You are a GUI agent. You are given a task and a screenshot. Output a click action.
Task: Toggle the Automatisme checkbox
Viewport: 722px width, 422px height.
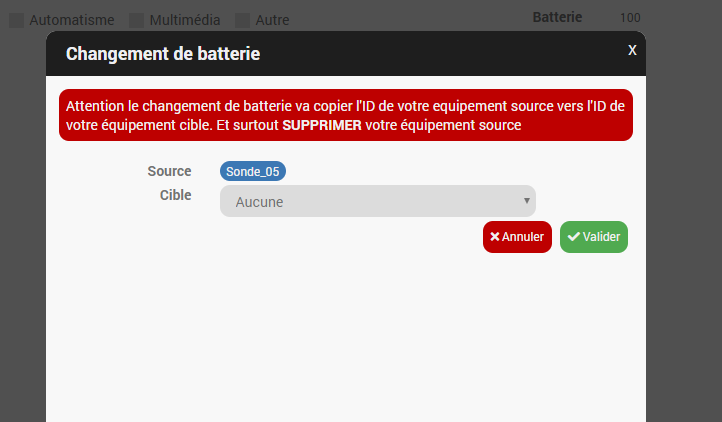(x=17, y=20)
